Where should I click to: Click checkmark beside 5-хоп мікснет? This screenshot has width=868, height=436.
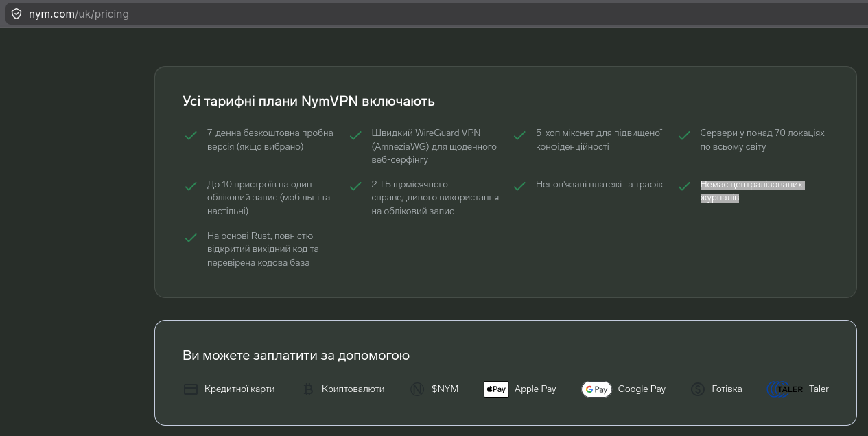(x=520, y=135)
